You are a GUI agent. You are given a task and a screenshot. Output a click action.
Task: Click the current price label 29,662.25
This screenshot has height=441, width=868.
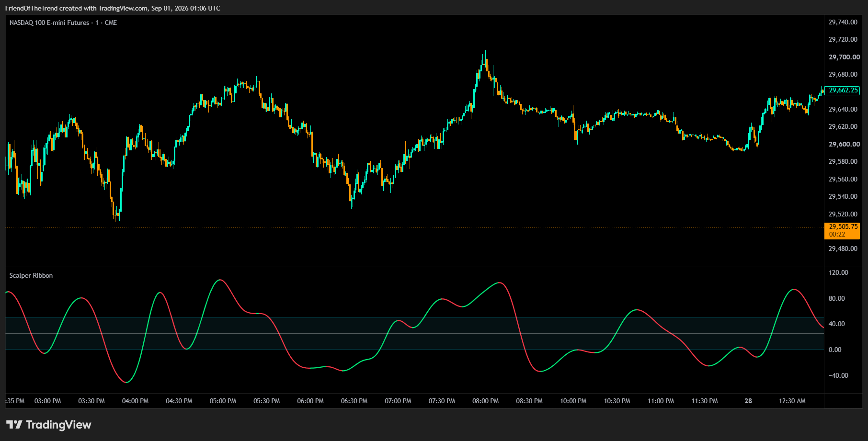[x=842, y=90]
